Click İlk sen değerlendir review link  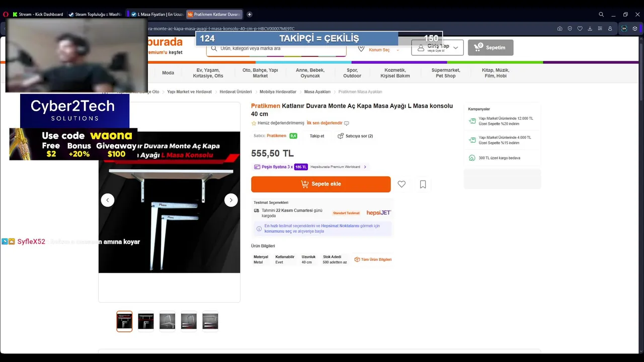325,123
